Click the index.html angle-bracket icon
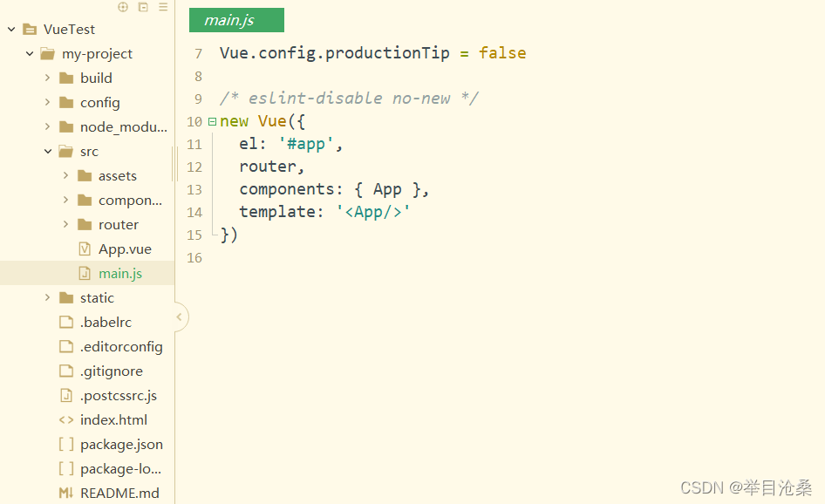The width and height of the screenshot is (825, 504). [x=66, y=419]
